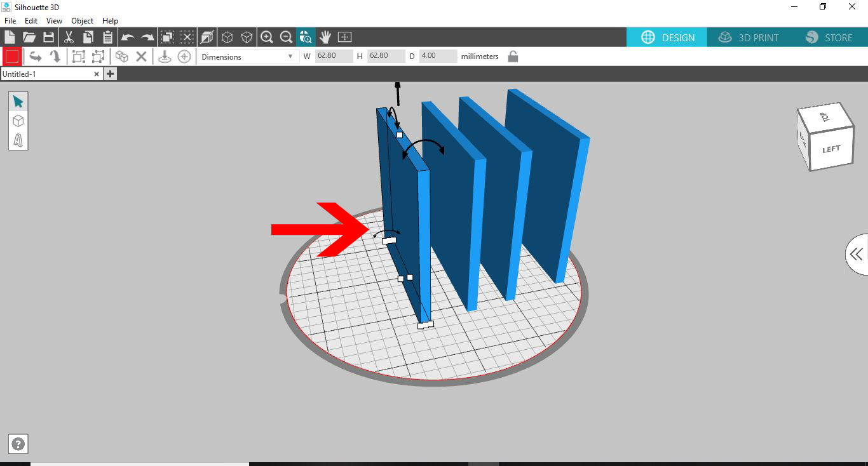Drop object to platform icon
Image resolution: width=868 pixels, height=466 pixels.
(165, 57)
